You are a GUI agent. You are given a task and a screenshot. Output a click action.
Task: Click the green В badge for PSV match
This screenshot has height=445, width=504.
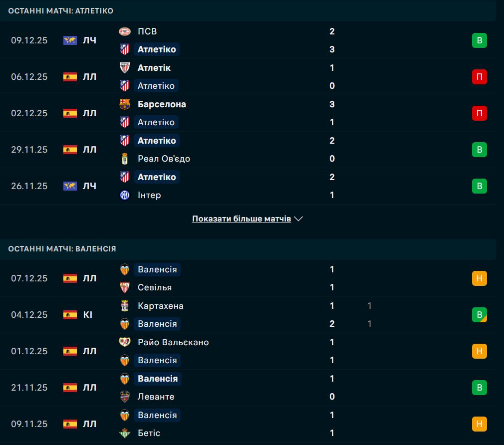pyautogui.click(x=479, y=40)
